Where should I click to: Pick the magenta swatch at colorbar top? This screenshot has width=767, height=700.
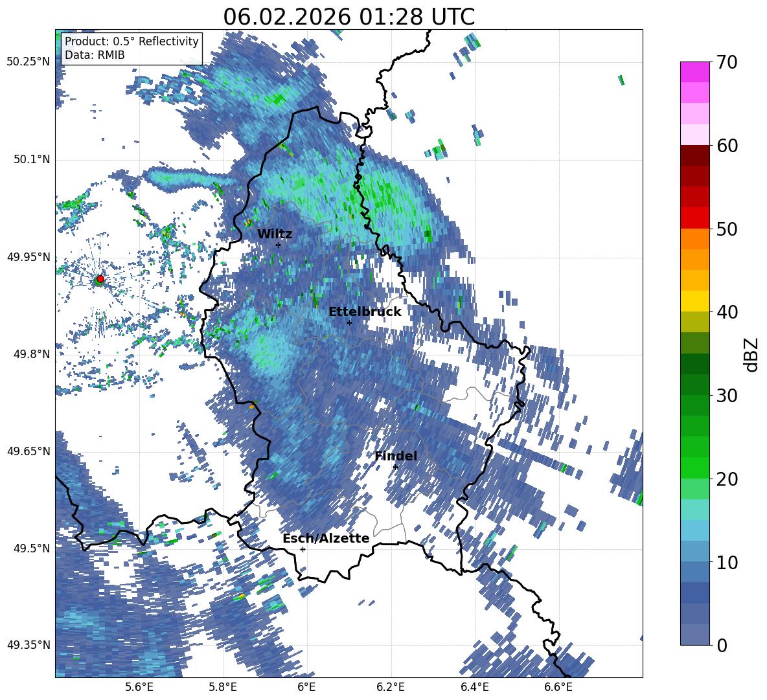(x=694, y=73)
